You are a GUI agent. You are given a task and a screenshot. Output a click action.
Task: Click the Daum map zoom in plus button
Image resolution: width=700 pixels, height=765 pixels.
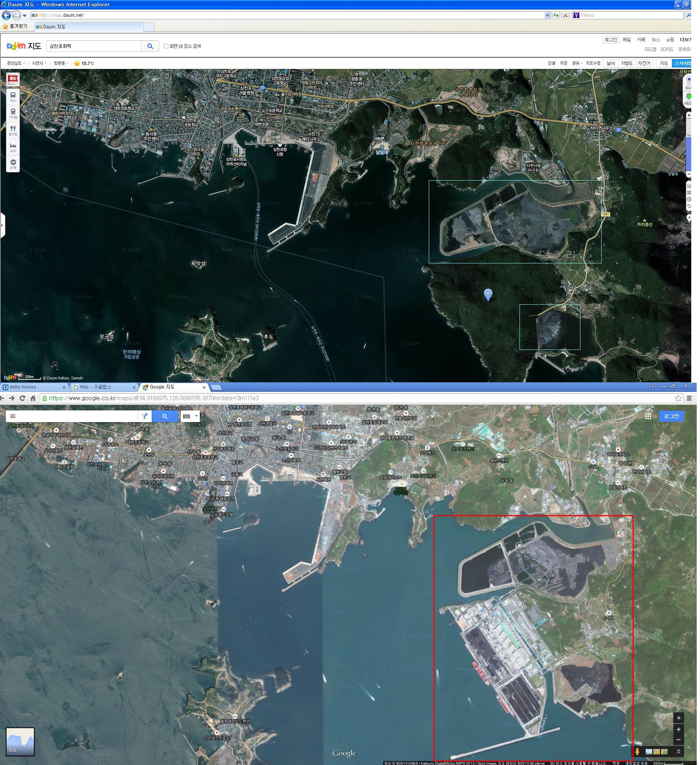pyautogui.click(x=689, y=115)
